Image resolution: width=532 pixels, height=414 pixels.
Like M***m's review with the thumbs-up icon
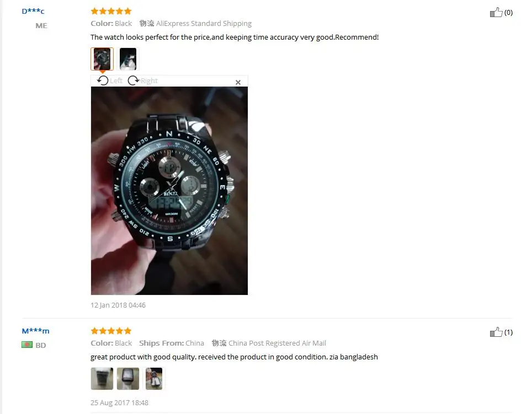click(496, 332)
